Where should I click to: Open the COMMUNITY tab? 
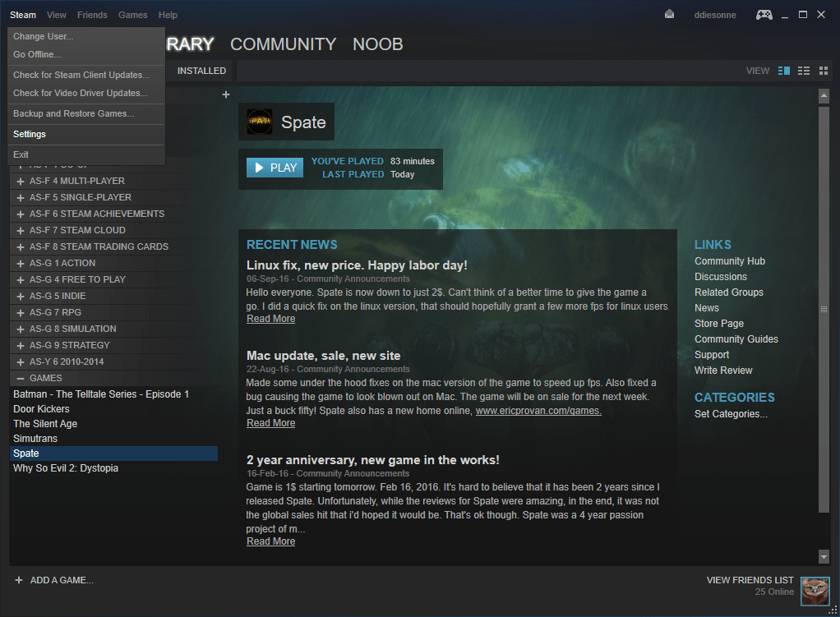click(283, 44)
